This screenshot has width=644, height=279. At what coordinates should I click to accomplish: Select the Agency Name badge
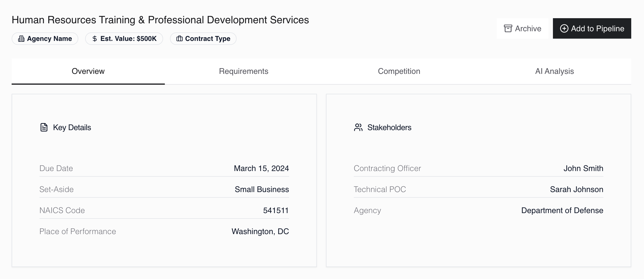(x=45, y=39)
